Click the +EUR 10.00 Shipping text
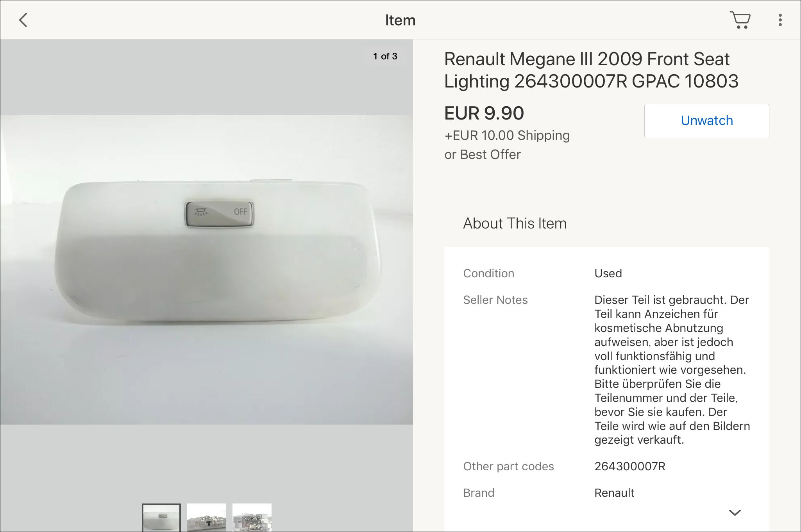Screen dimensions: 801x532 [x=507, y=136]
